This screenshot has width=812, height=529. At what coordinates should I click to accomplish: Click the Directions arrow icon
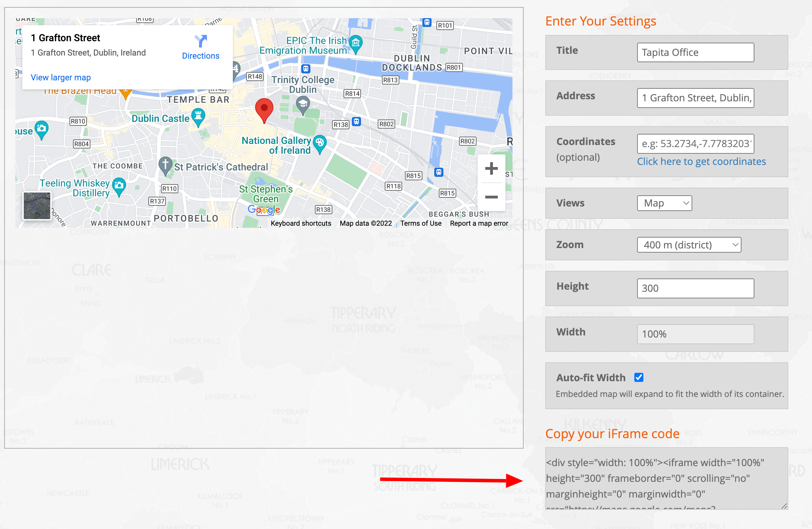click(x=201, y=41)
